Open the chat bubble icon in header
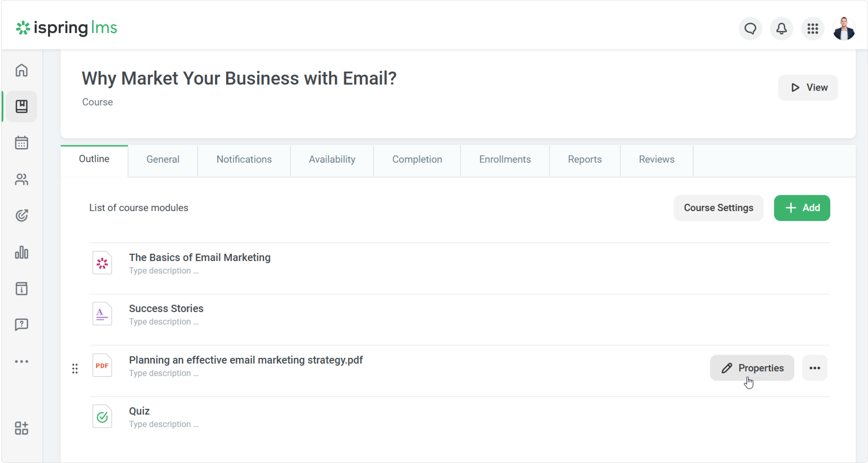 click(750, 29)
